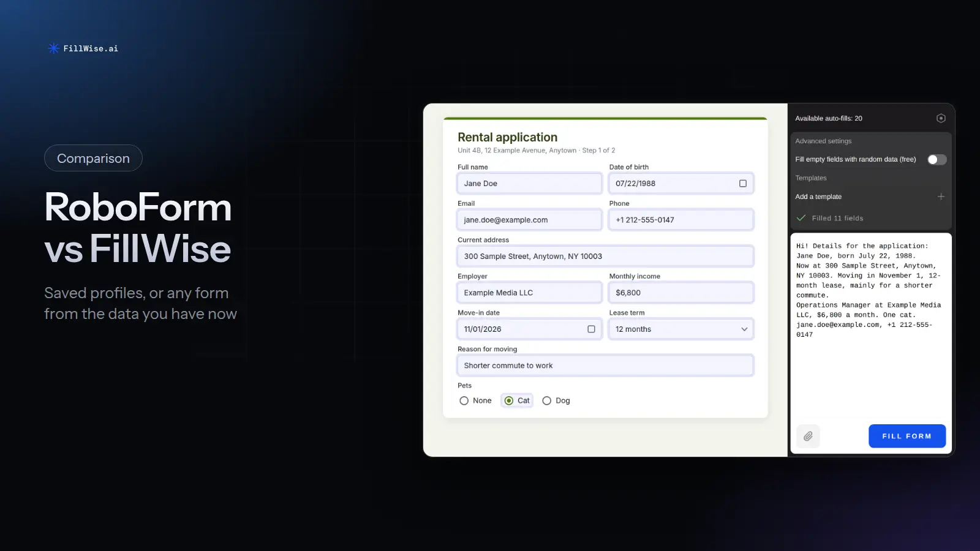Click Add a template text

coord(818,197)
